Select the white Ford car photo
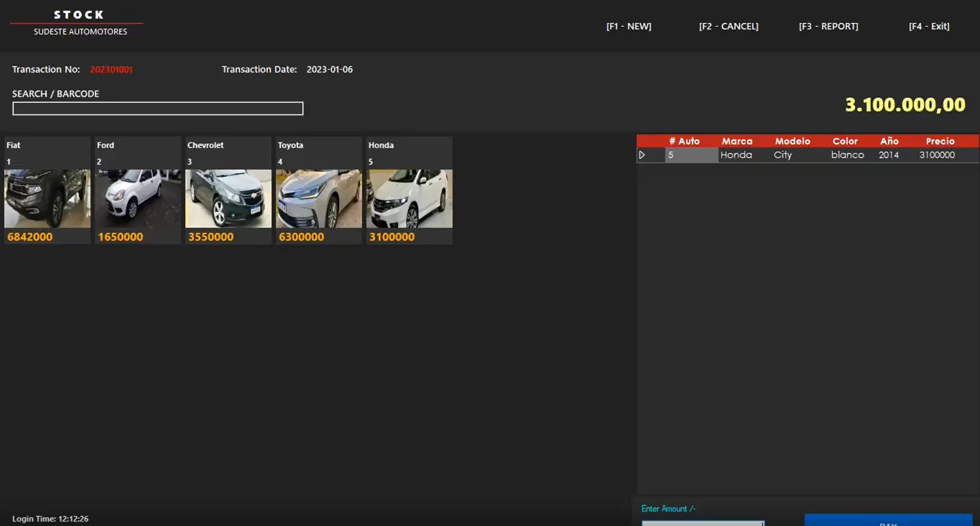This screenshot has width=980, height=526. tap(138, 199)
